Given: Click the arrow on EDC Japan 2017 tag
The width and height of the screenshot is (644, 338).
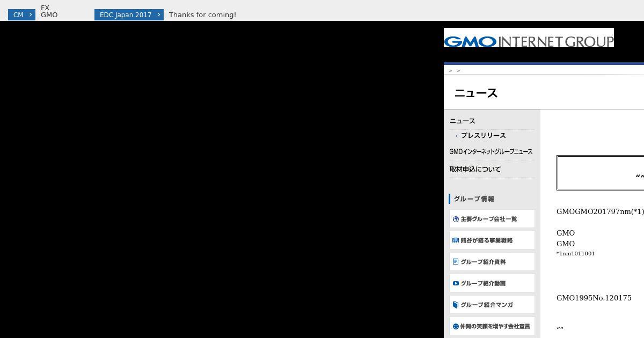Looking at the screenshot, I should (159, 15).
